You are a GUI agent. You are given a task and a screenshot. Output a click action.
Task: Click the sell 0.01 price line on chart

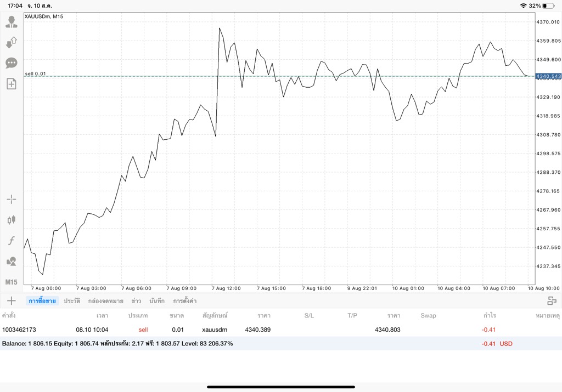(279, 76)
